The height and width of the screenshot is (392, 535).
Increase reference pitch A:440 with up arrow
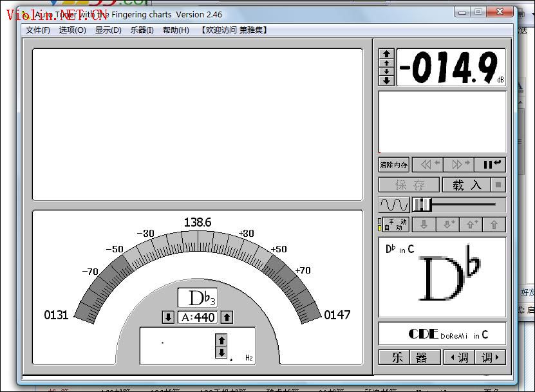tap(227, 317)
